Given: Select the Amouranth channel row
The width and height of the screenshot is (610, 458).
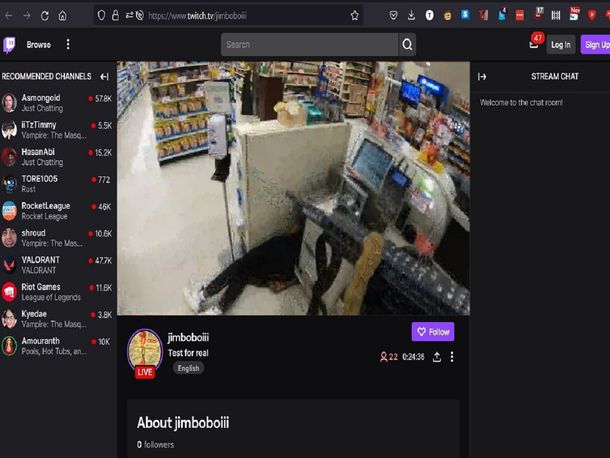Looking at the screenshot, I should pos(57,346).
